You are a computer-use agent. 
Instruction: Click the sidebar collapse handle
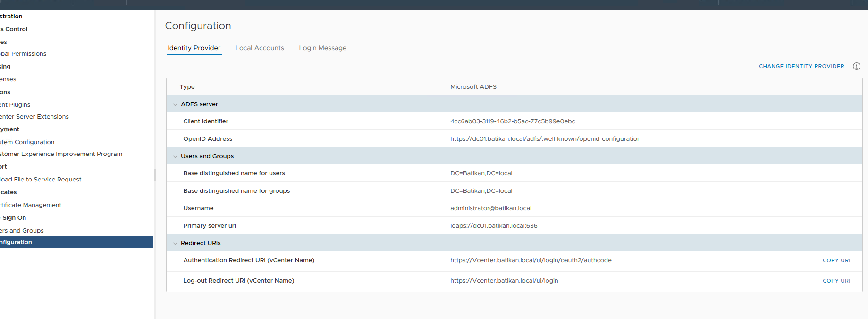(155, 174)
